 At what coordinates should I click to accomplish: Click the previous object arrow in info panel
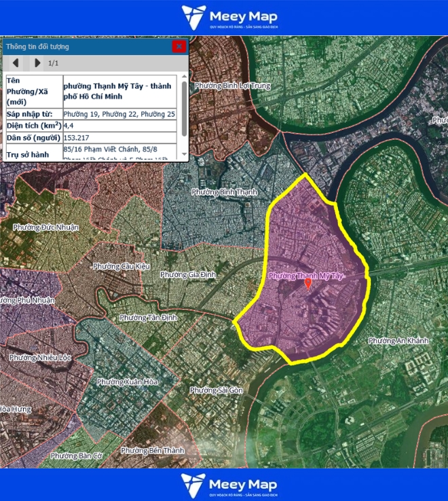coord(15,63)
